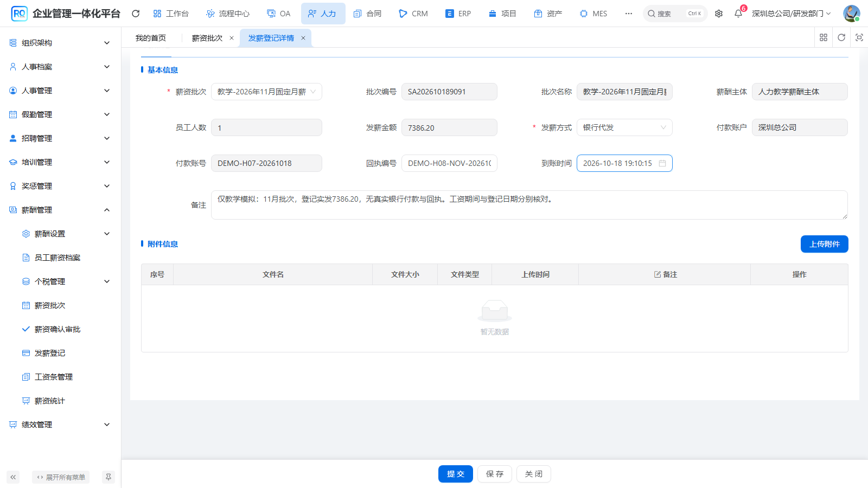This screenshot has width=868, height=488.
Task: Collapse the sidebar with double-arrow icon
Action: pyautogui.click(x=13, y=477)
